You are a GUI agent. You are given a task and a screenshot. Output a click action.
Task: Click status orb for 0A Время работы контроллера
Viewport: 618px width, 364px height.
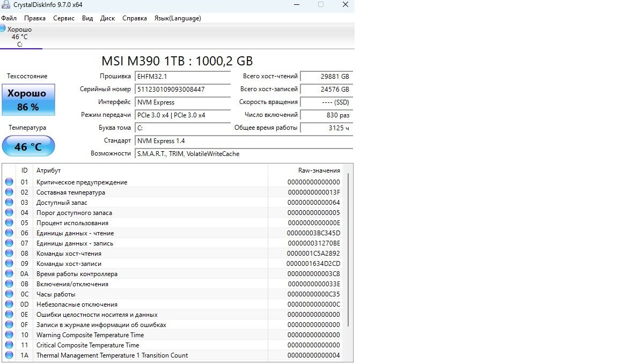9,274
